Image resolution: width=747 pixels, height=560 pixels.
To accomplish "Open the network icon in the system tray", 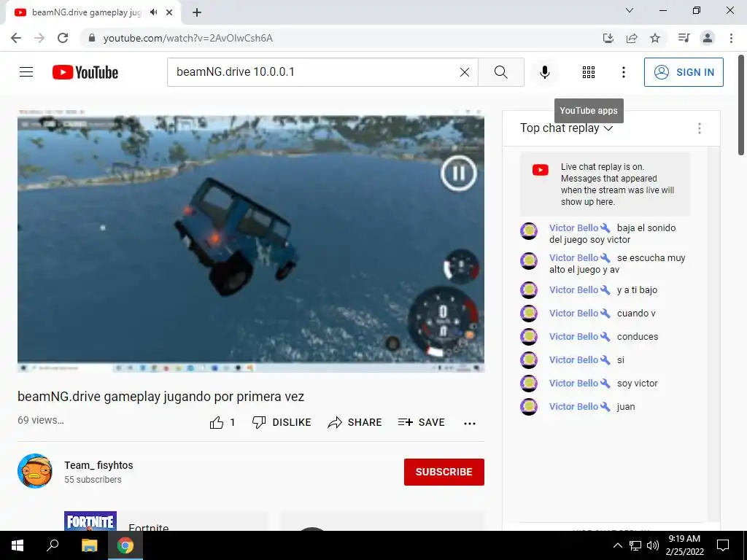I will pos(635,545).
